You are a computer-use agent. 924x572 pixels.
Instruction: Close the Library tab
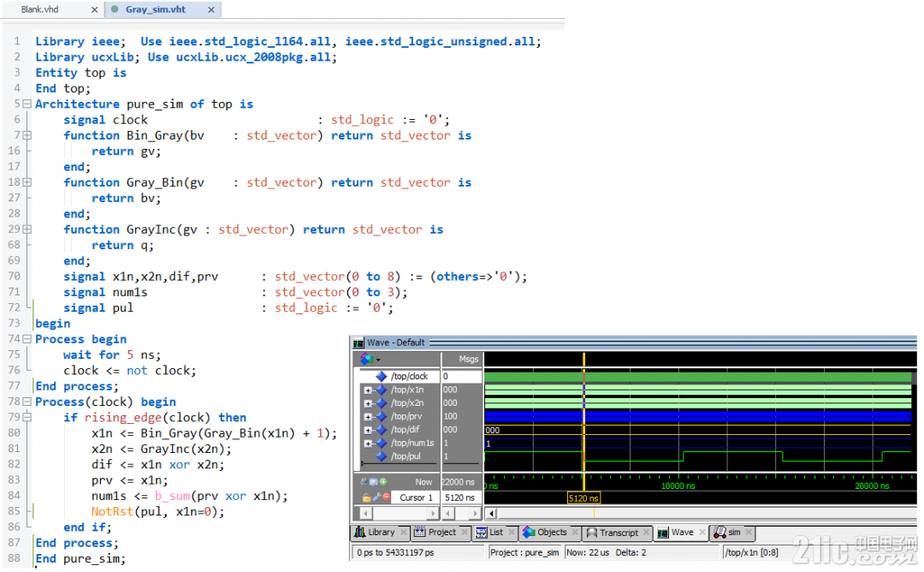404,533
